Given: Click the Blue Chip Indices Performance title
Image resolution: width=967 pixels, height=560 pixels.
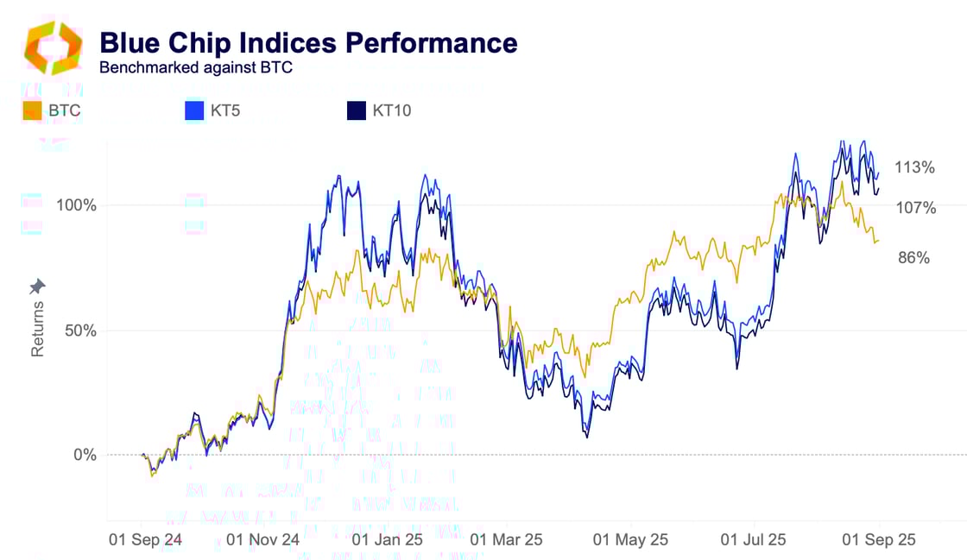Looking at the screenshot, I should click(x=308, y=42).
